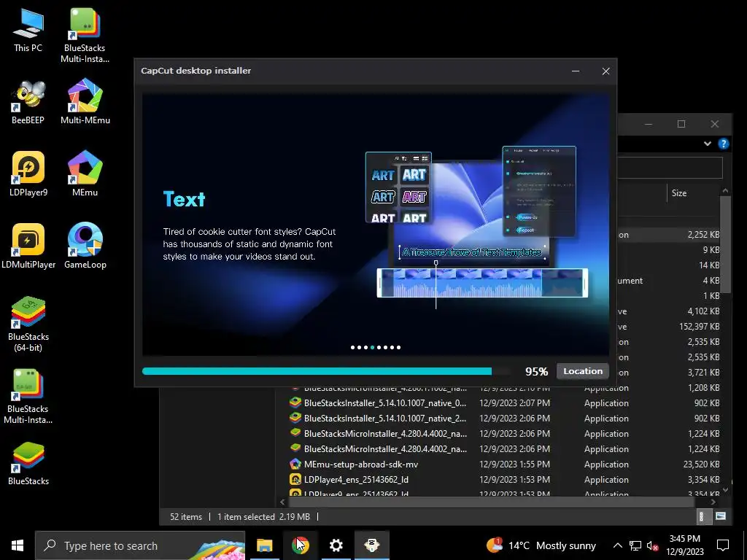
Task: Select BlueStacks Multi-Instance shortcut below BlueStacks (64-bit)
Action: click(28, 396)
